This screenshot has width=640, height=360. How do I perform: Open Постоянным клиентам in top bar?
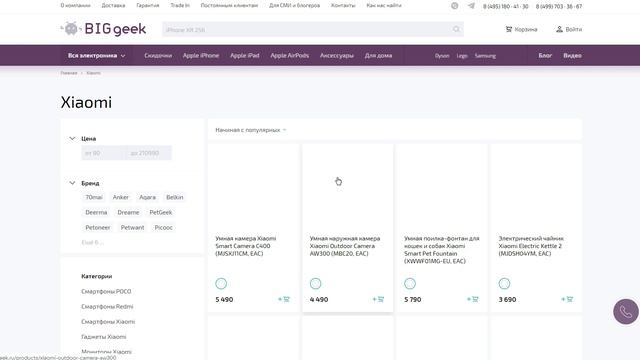pos(229,6)
